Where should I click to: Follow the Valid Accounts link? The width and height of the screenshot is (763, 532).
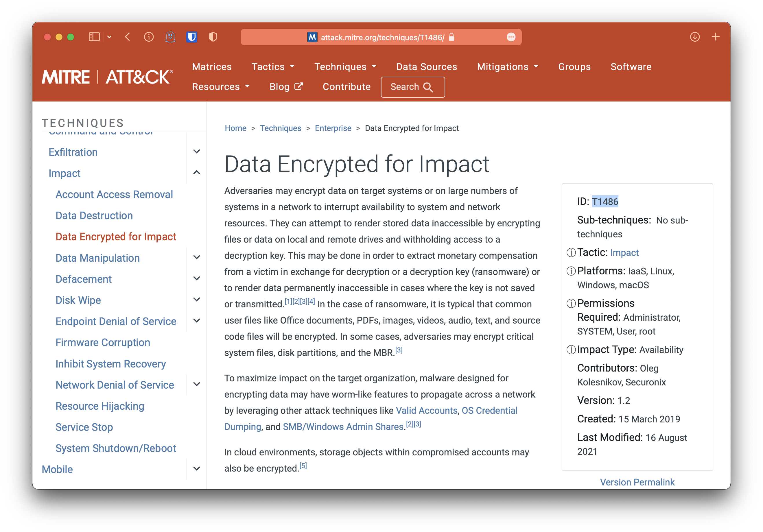[x=427, y=411]
